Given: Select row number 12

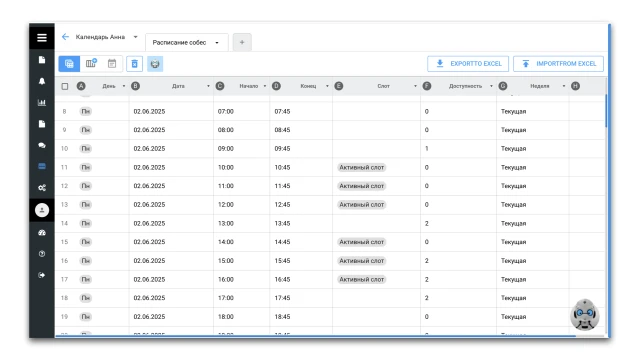Looking at the screenshot, I should pyautogui.click(x=64, y=186).
